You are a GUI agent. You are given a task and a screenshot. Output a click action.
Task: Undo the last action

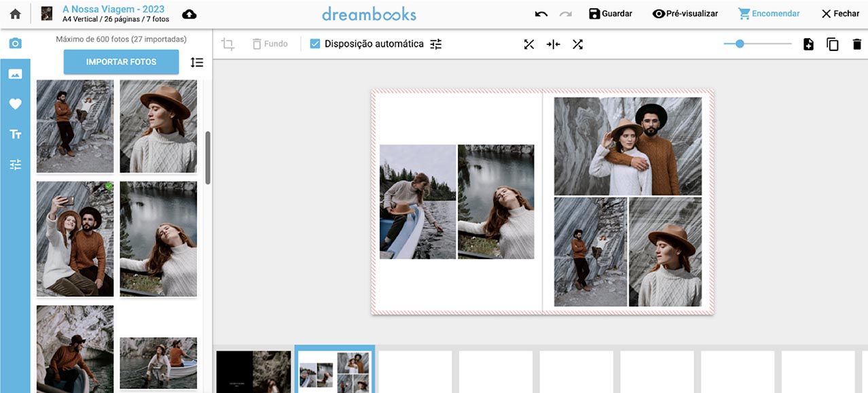pyautogui.click(x=541, y=14)
